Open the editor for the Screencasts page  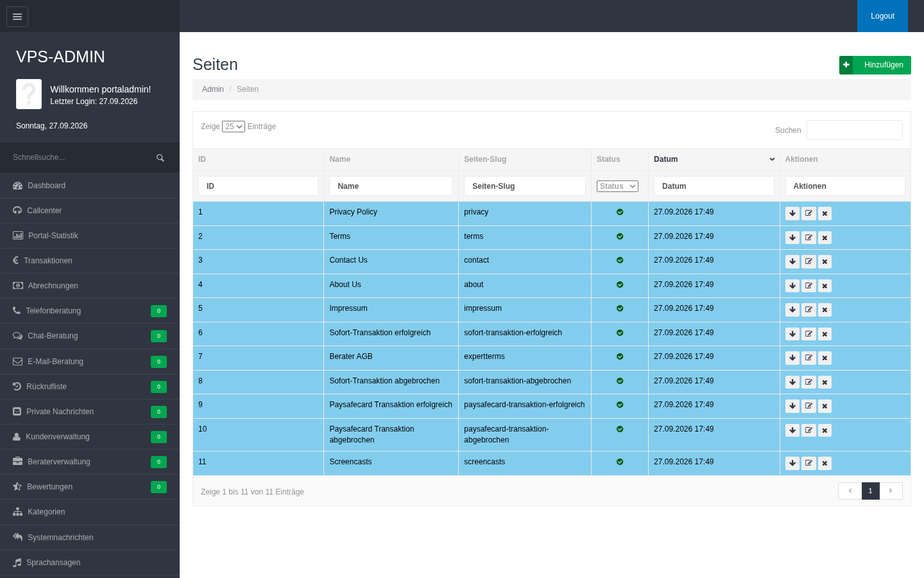click(809, 463)
